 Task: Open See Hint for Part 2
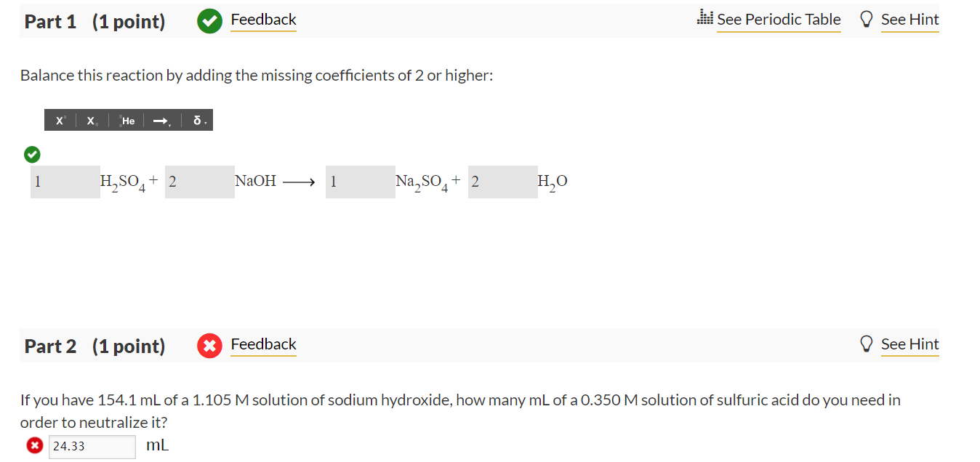(x=909, y=344)
